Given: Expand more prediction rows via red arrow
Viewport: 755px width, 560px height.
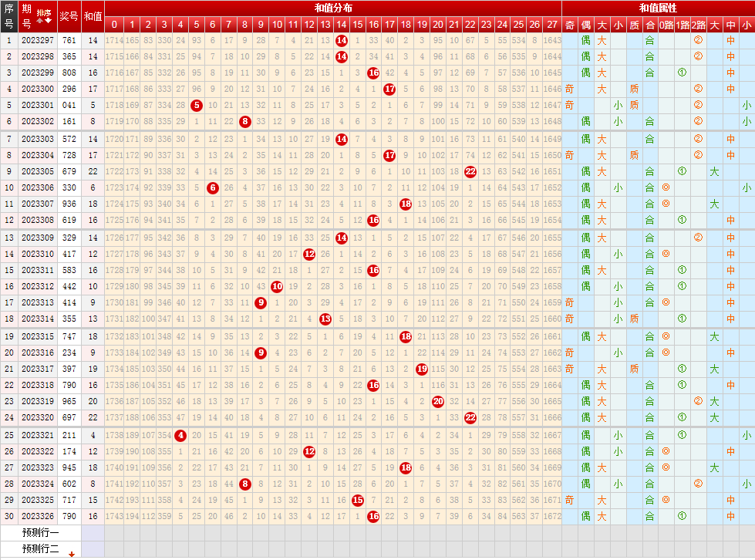Looking at the screenshot, I should (x=72, y=553).
